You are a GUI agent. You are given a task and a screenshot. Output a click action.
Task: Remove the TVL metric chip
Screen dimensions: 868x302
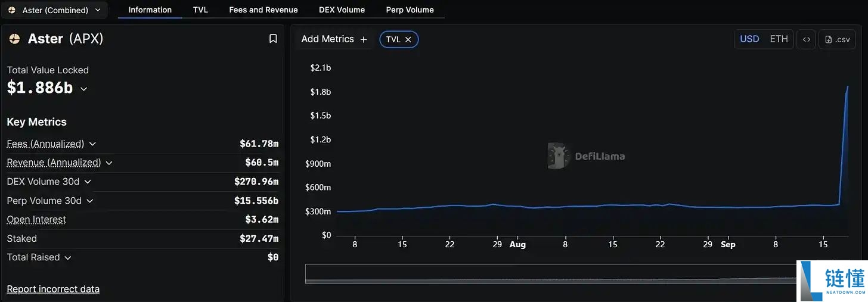[x=408, y=39]
